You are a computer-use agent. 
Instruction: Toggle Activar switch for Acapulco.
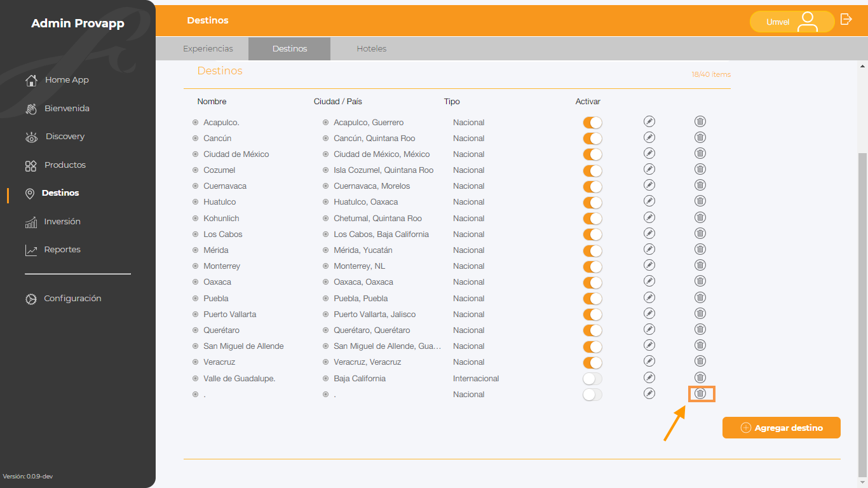click(592, 123)
